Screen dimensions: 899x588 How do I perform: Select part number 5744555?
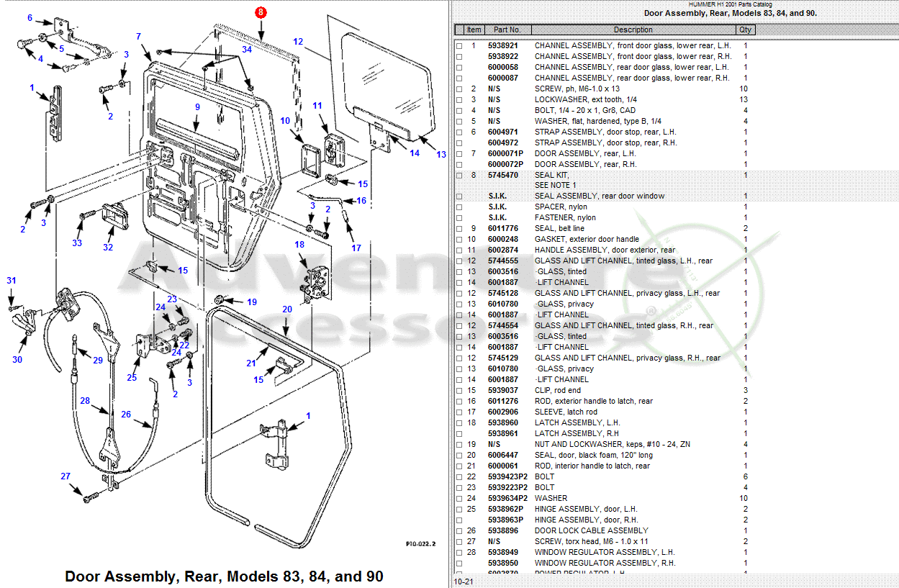tap(503, 261)
